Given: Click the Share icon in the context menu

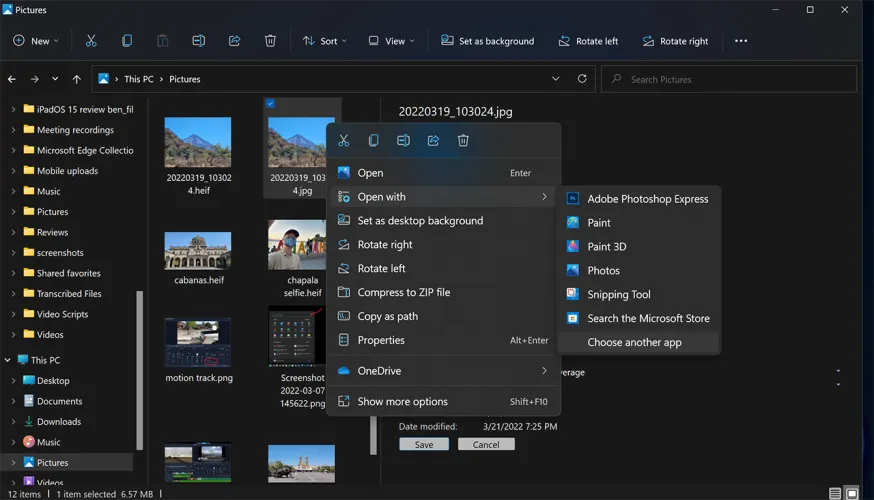Looking at the screenshot, I should click(x=433, y=141).
